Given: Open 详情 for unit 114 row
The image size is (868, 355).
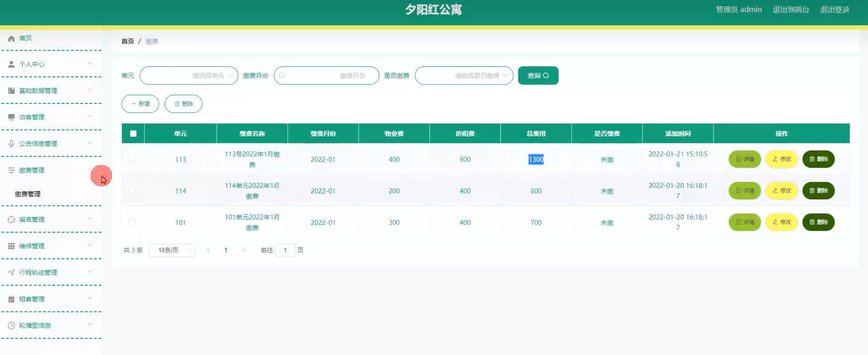Looking at the screenshot, I should 745,191.
